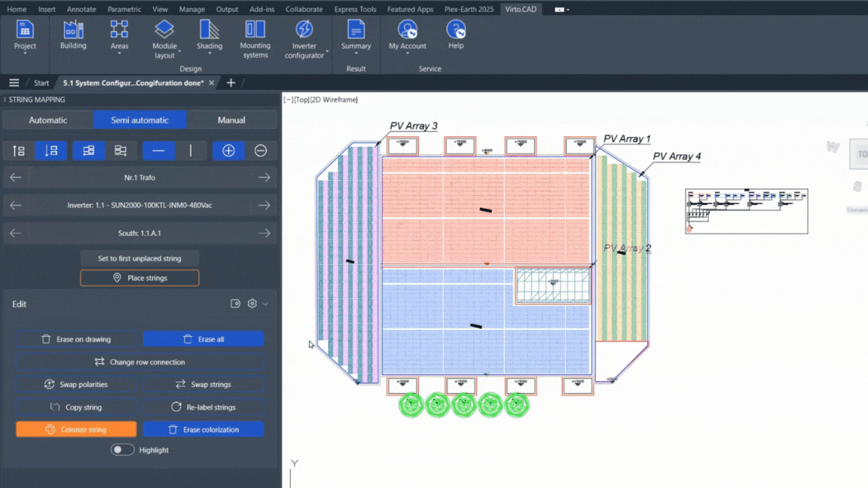Select horizontal string direction
The image size is (868, 488).
(158, 151)
